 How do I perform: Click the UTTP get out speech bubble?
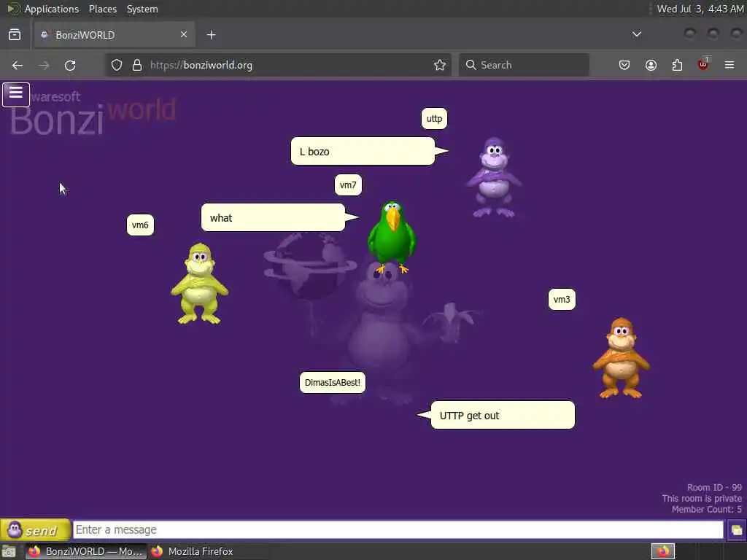coord(503,415)
